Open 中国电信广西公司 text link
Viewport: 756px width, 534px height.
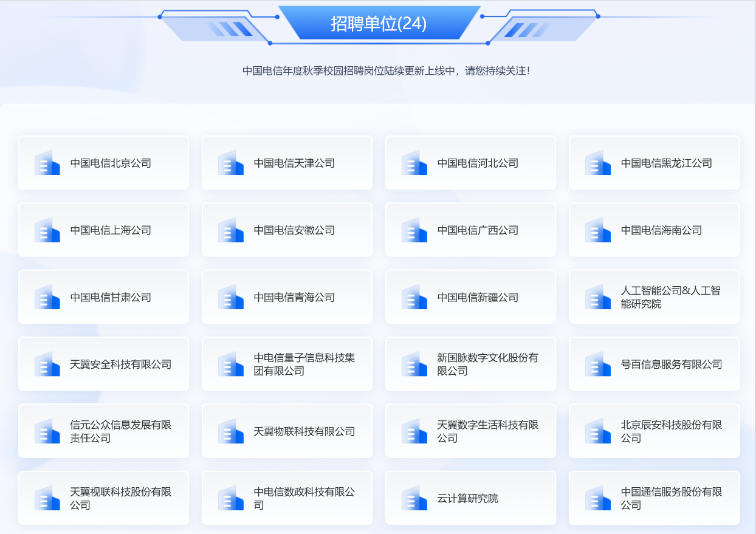point(478,230)
